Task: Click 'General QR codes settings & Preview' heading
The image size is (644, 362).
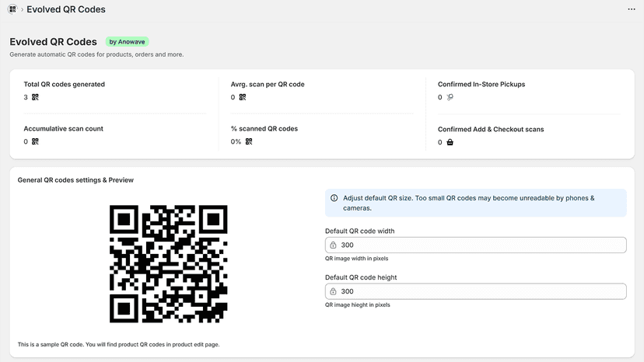Action: pos(75,179)
